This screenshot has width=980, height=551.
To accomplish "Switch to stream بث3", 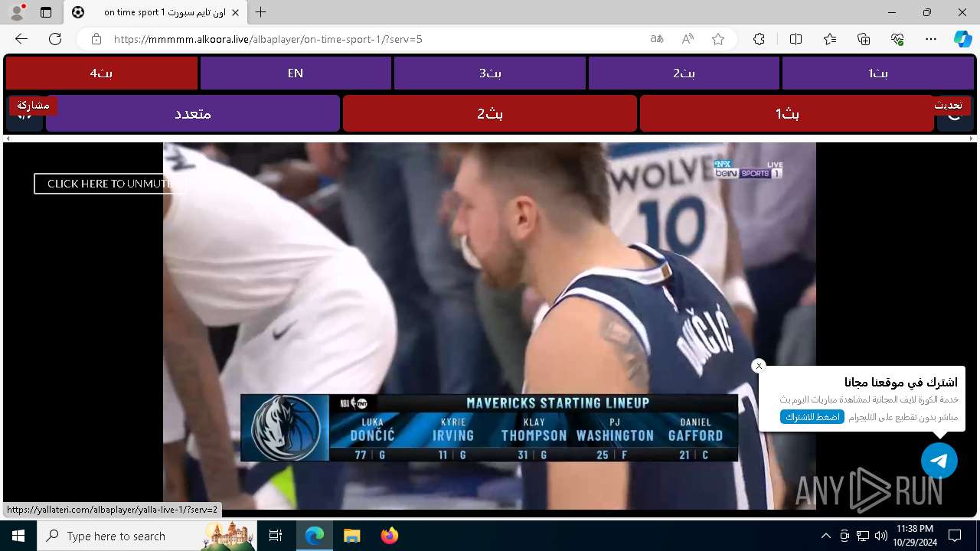I will point(490,73).
